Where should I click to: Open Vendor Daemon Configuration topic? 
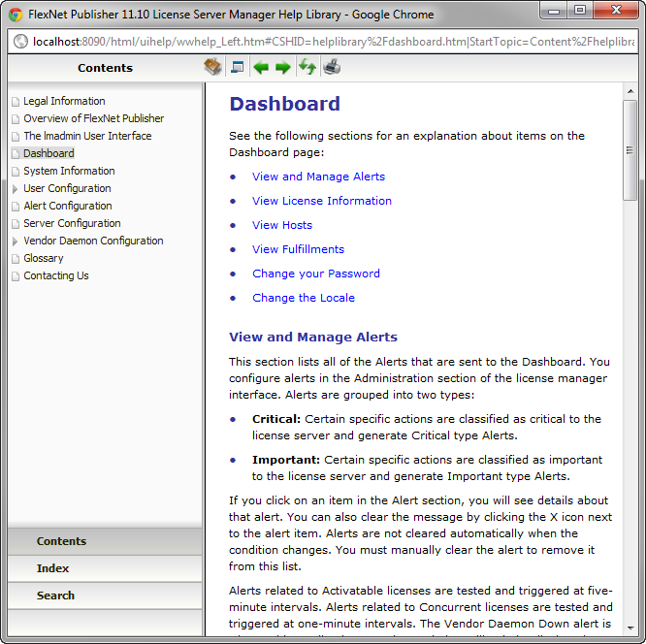pos(93,241)
